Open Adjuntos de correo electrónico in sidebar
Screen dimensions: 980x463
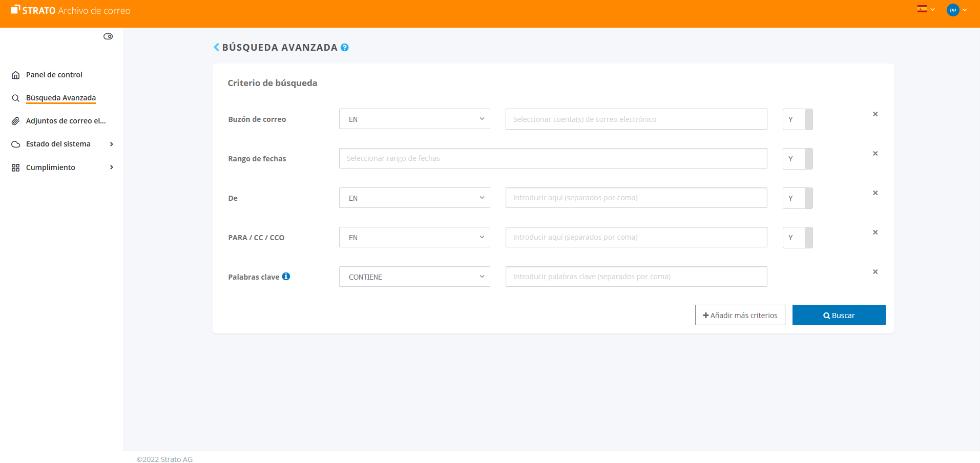coord(66,121)
